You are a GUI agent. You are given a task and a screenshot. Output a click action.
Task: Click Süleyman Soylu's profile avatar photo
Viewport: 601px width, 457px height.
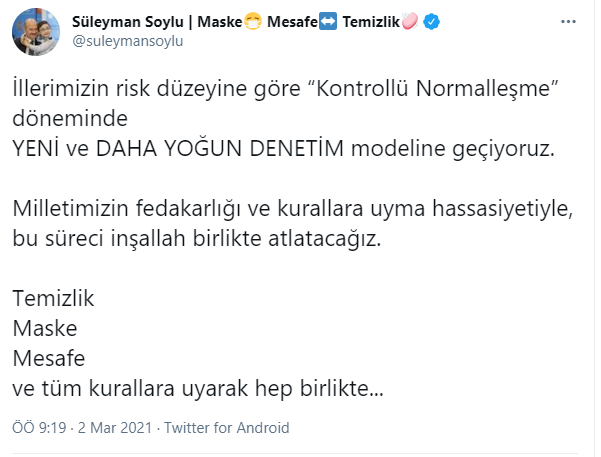pos(36,32)
